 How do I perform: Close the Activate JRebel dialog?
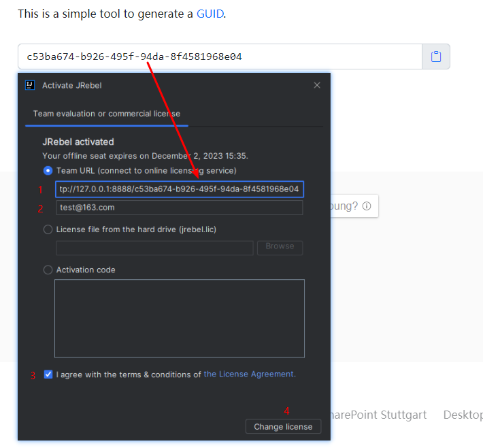click(316, 85)
